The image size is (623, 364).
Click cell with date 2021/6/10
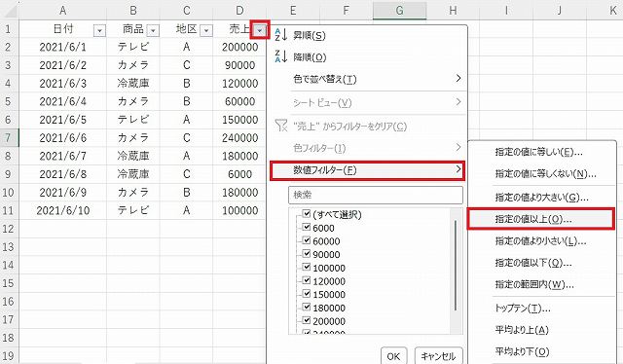pos(62,210)
